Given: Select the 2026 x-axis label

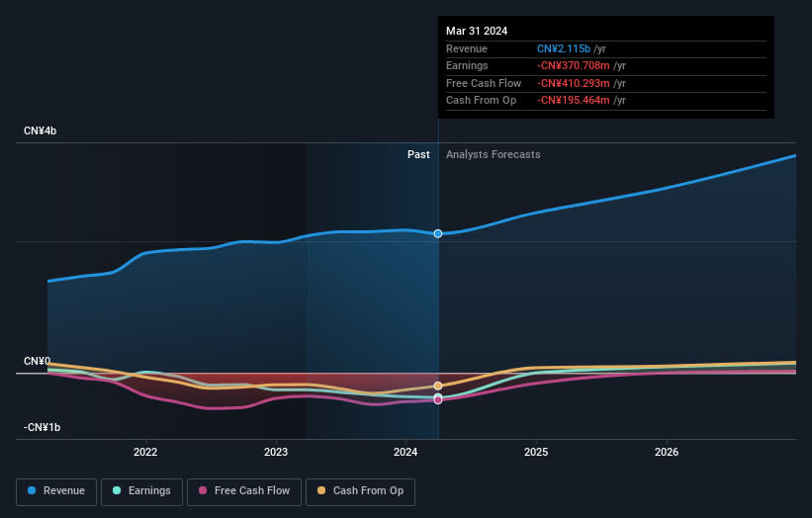Looking at the screenshot, I should point(667,453).
